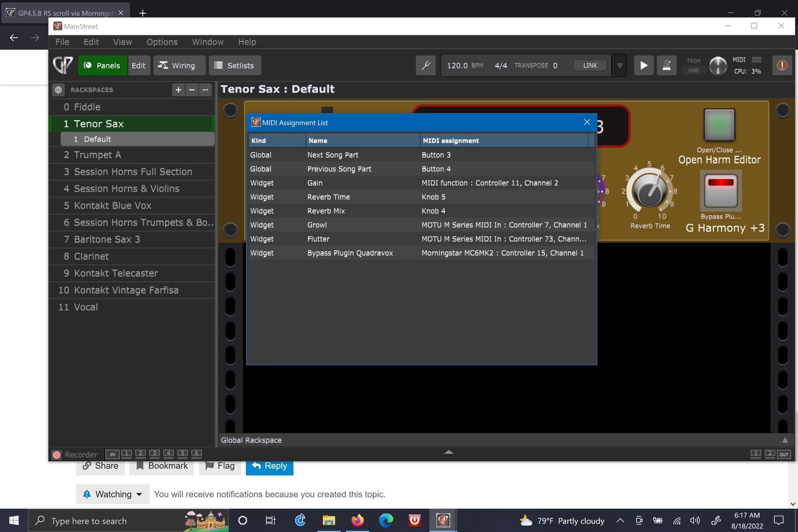Open the Watching notification dropdown
The image size is (798, 532).
(113, 494)
